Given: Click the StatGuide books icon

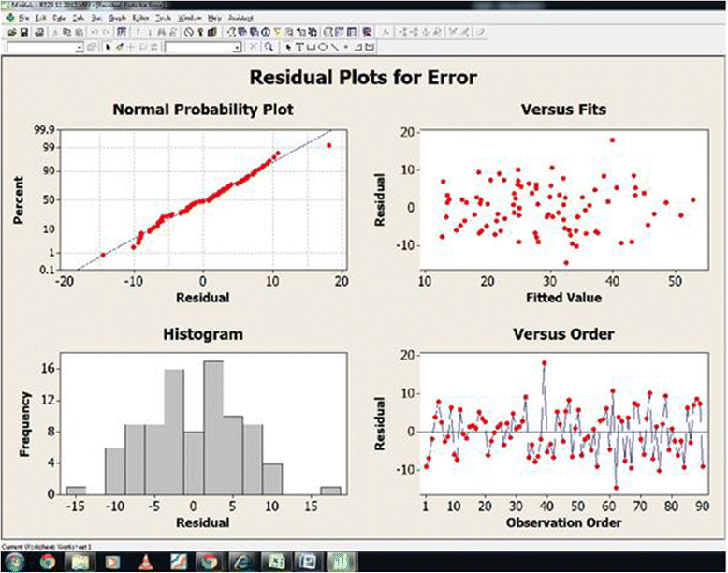Looking at the screenshot, I should click(211, 33).
